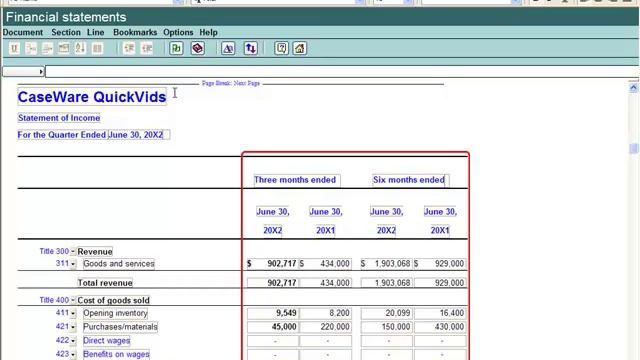640x360 pixels.
Task: Click the green text tool toolbar icon
Action: tap(176, 49)
